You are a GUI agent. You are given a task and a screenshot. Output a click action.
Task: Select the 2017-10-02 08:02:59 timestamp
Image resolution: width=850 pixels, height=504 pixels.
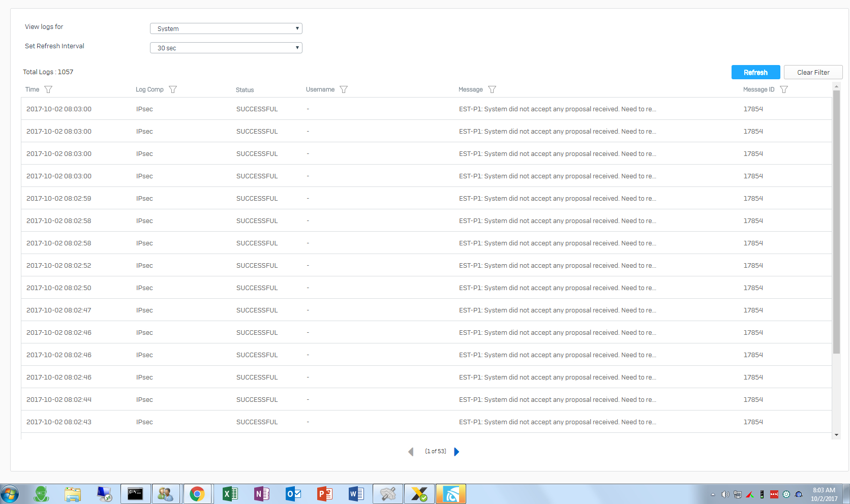point(59,198)
